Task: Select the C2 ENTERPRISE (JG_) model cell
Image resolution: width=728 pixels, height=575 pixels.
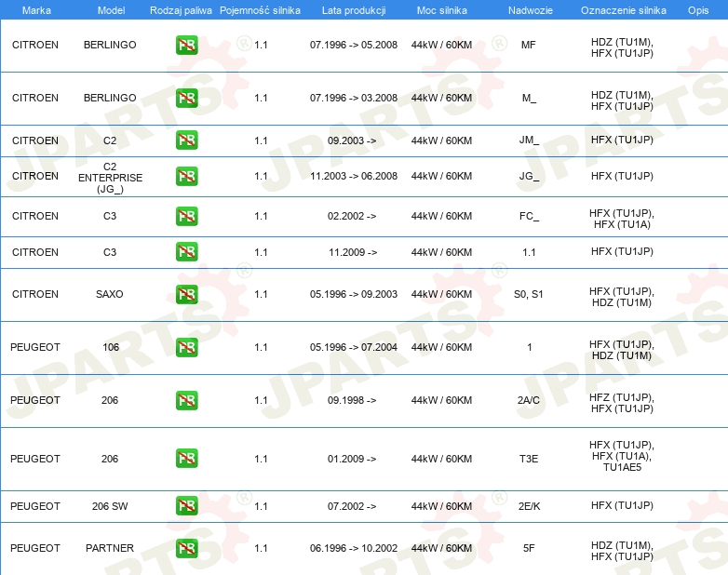Action: click(110, 178)
